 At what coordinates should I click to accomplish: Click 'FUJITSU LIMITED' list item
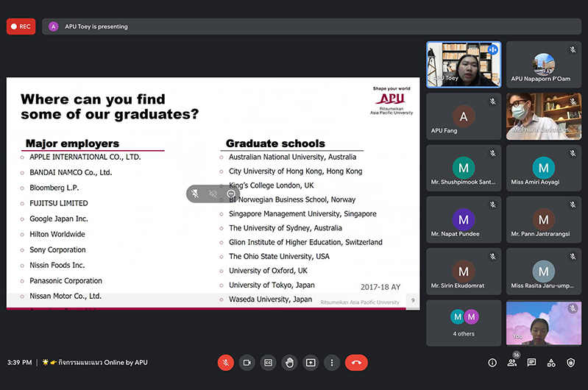point(58,203)
